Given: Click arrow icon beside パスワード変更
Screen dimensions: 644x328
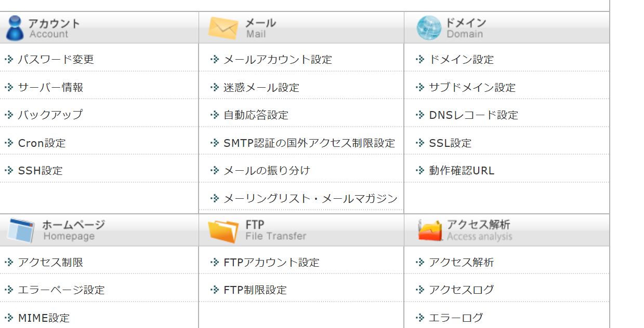Looking at the screenshot, I should (x=9, y=59).
